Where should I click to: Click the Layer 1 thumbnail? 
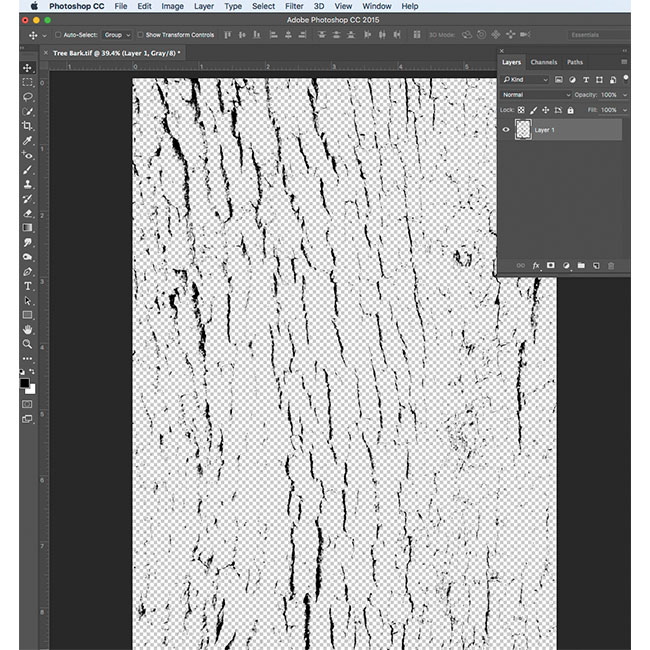tap(523, 129)
